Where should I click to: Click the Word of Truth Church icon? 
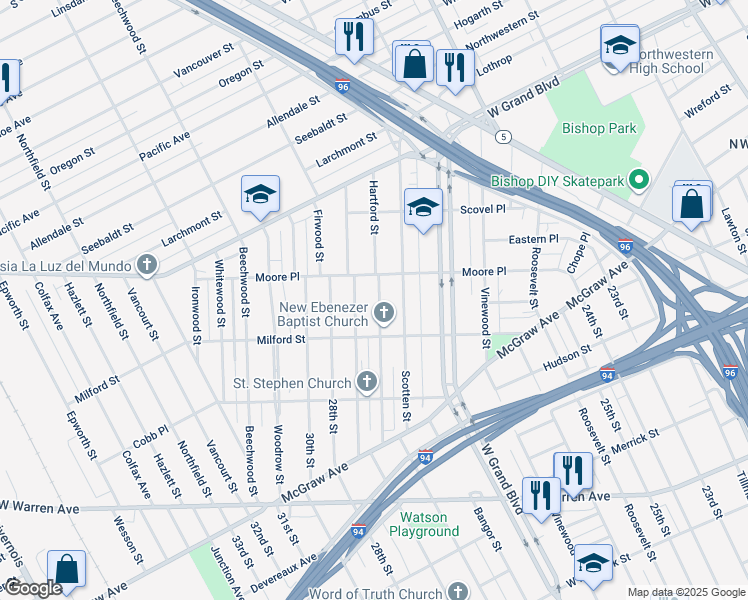pyautogui.click(x=458, y=590)
